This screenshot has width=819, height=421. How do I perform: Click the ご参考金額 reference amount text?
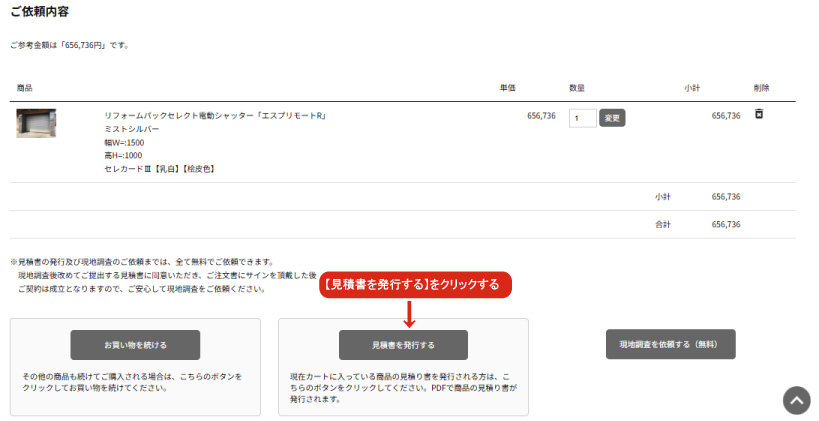(69, 45)
